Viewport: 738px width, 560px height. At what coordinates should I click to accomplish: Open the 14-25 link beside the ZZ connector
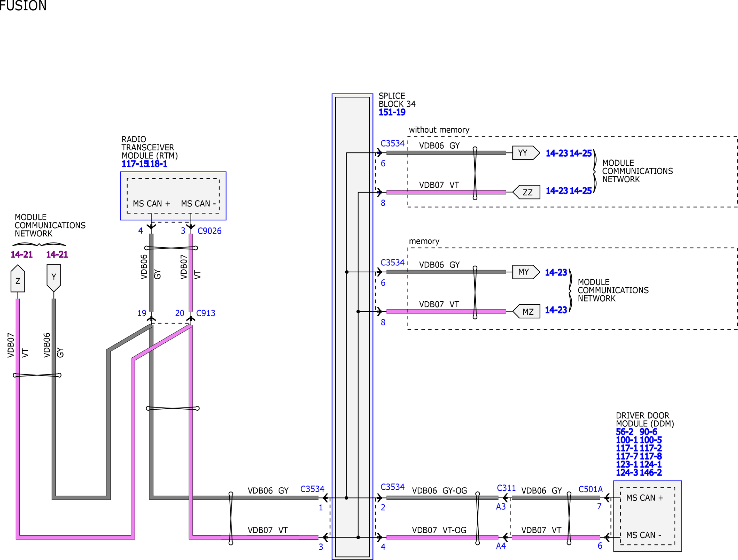click(581, 191)
